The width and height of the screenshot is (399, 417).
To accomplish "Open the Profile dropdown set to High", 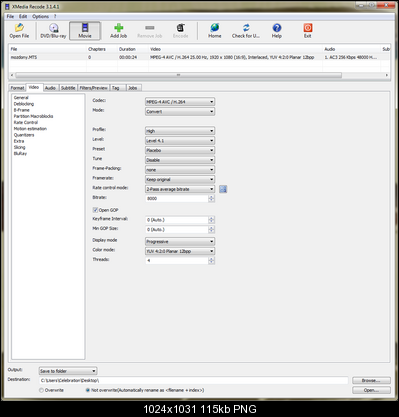I will coord(180,131).
